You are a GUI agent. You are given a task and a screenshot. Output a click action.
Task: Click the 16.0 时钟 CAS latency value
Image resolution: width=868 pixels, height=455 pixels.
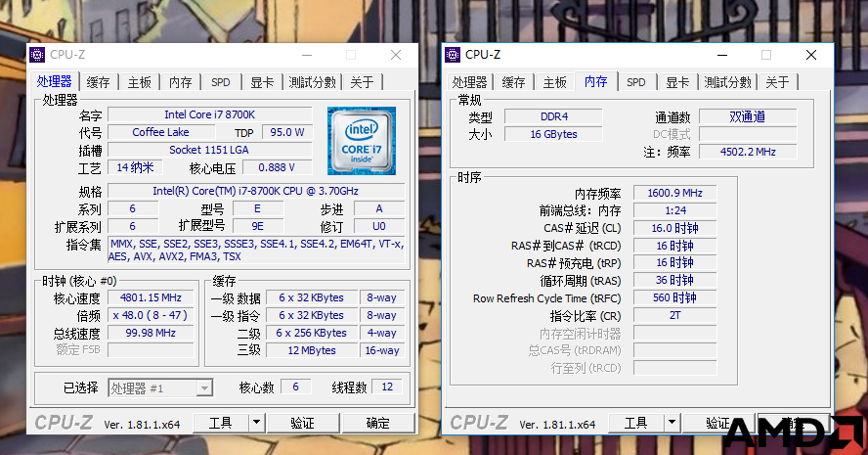tap(674, 228)
